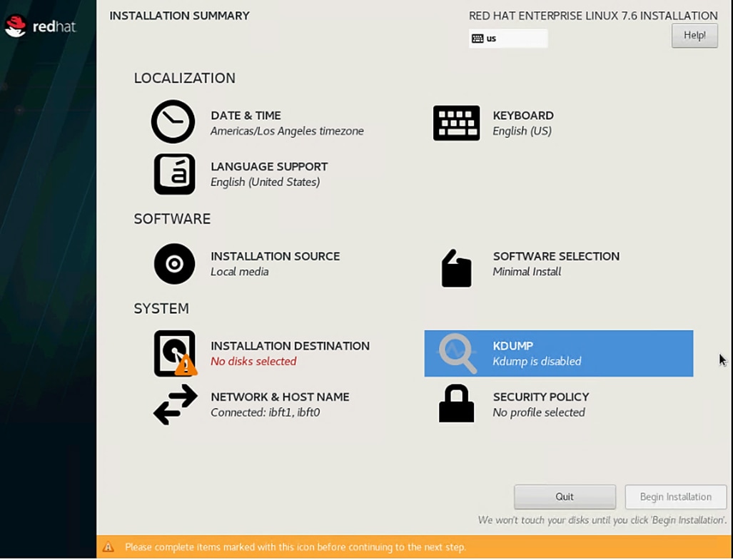This screenshot has width=733, height=560.
Task: Open SOFTWARE SELECTION label
Action: tap(556, 256)
